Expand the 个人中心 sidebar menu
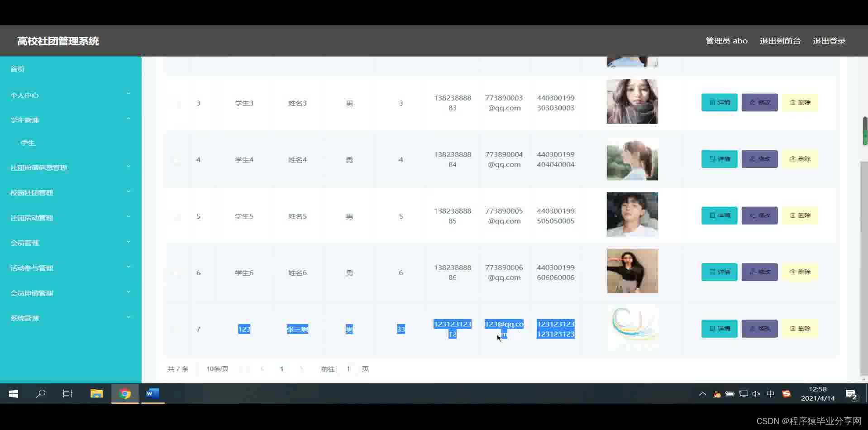The width and height of the screenshot is (868, 430). [71, 95]
